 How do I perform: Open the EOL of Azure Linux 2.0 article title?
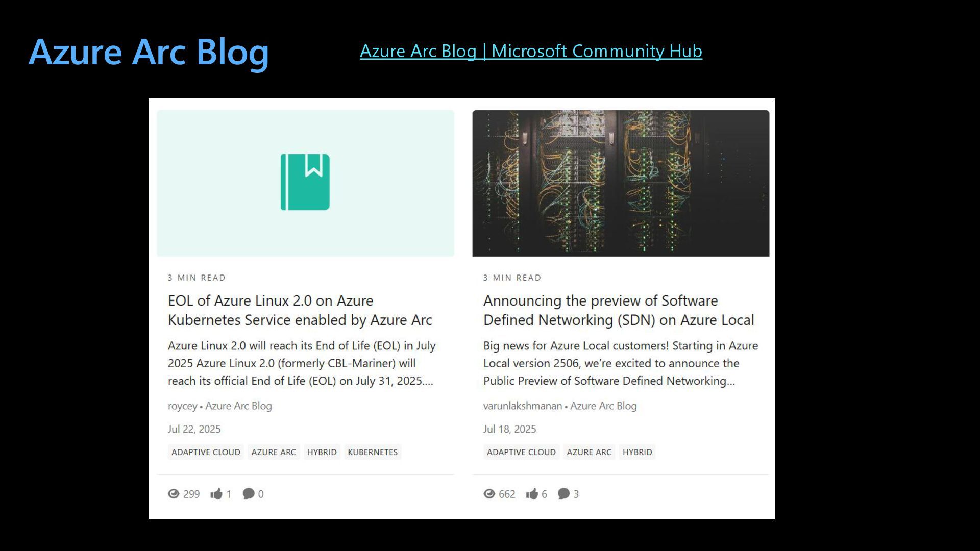(300, 310)
